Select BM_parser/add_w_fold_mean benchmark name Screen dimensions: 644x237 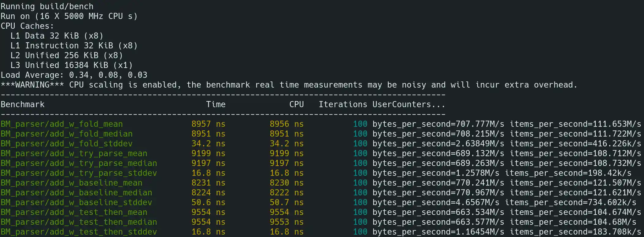click(x=62, y=124)
